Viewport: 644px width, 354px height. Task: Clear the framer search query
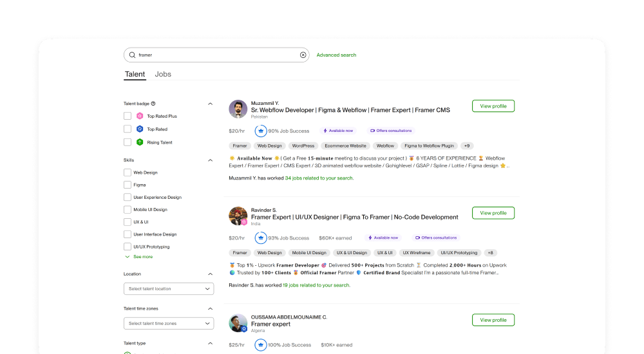(303, 55)
